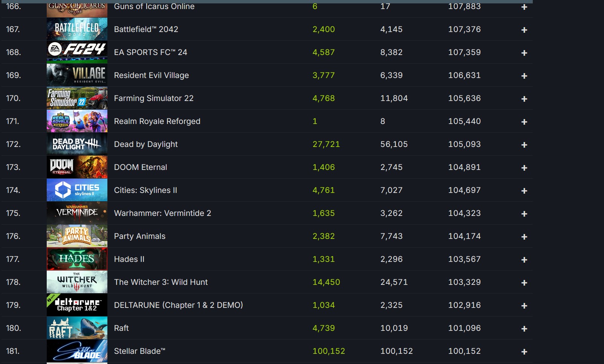The width and height of the screenshot is (604, 364).
Task: Click The Witcher 3: Wild Hunt title
Action: (161, 282)
